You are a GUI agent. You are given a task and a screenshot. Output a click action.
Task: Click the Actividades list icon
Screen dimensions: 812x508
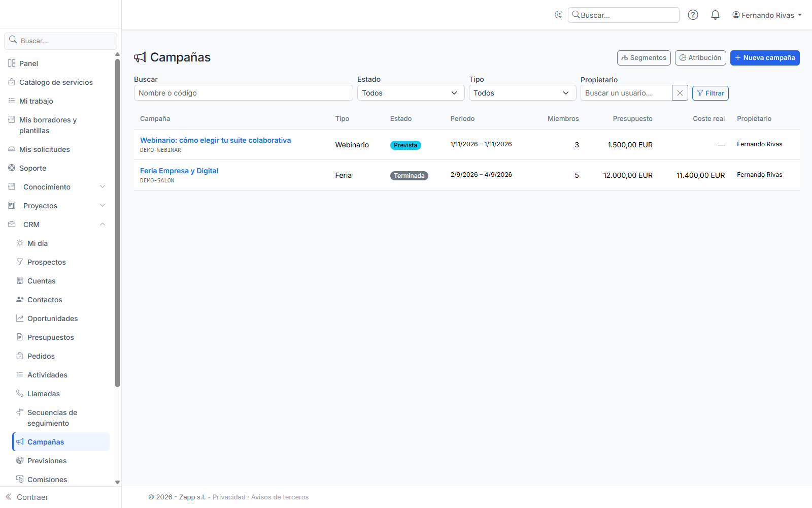click(x=20, y=374)
